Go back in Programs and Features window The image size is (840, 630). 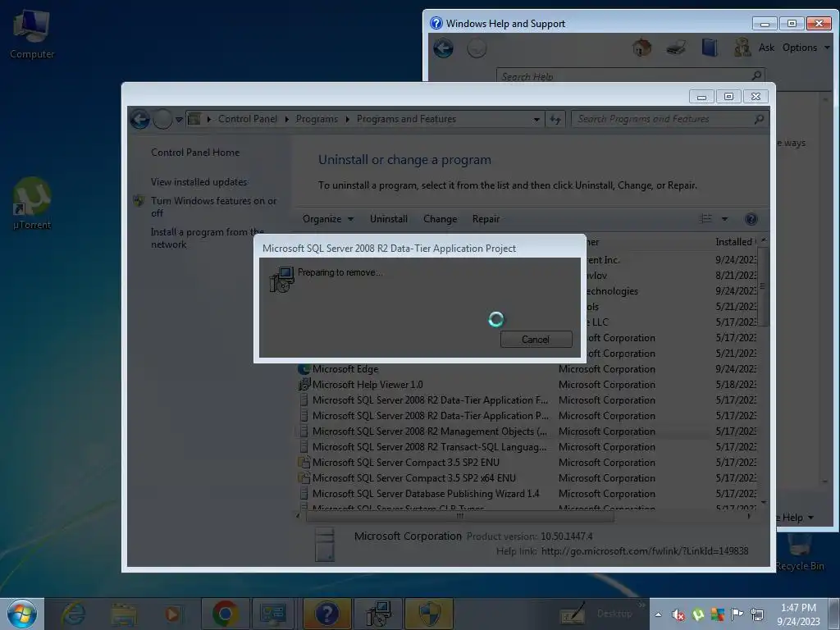tap(140, 119)
